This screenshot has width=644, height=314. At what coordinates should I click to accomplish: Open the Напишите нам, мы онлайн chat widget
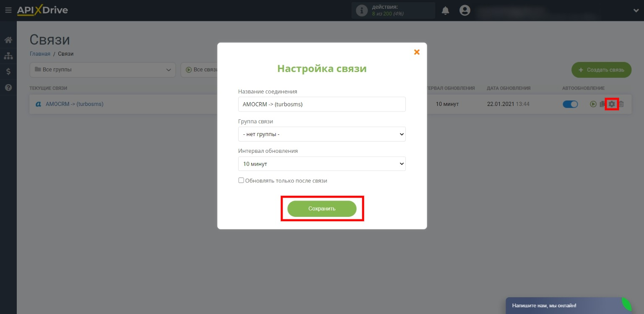569,306
